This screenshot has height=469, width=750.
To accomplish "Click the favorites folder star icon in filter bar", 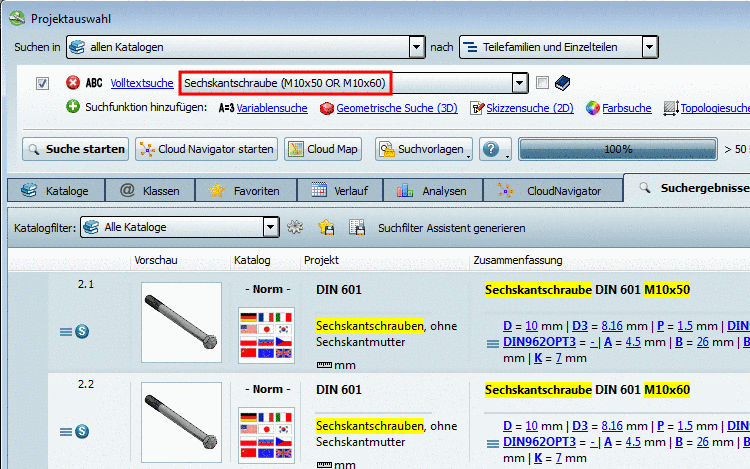I will click(326, 227).
